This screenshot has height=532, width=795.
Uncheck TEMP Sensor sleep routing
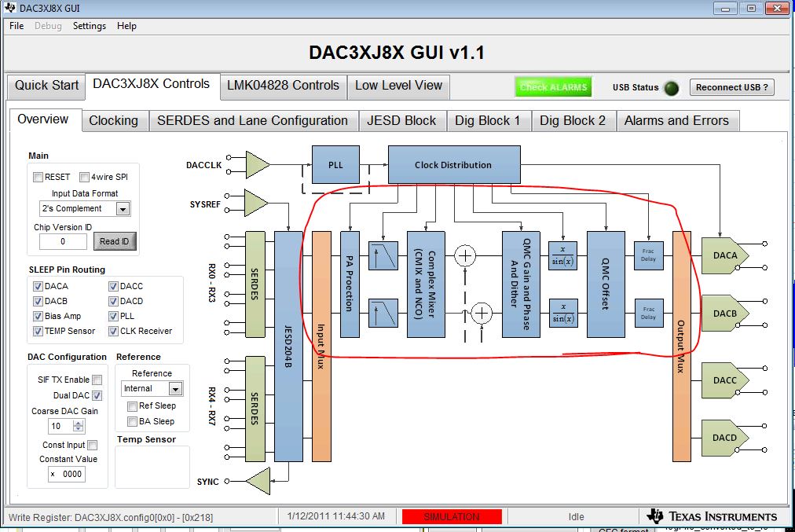(38, 331)
